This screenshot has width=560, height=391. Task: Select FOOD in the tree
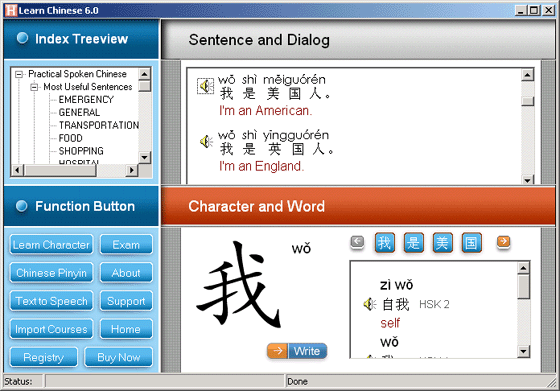(71, 138)
